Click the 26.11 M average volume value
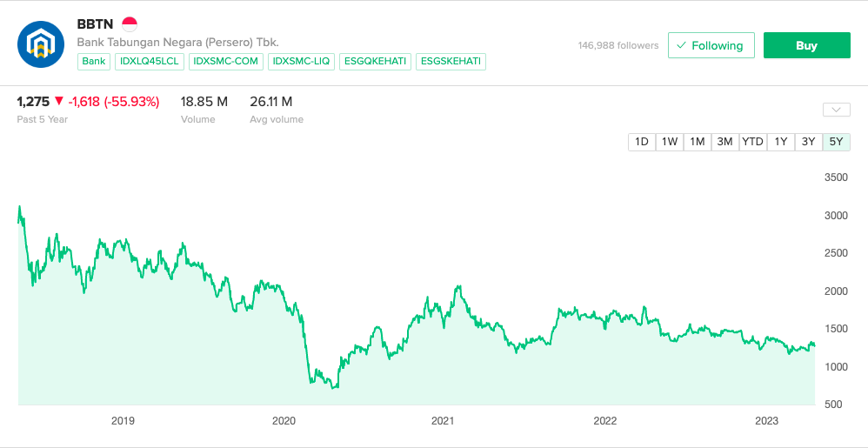The height and width of the screenshot is (448, 868). point(271,101)
